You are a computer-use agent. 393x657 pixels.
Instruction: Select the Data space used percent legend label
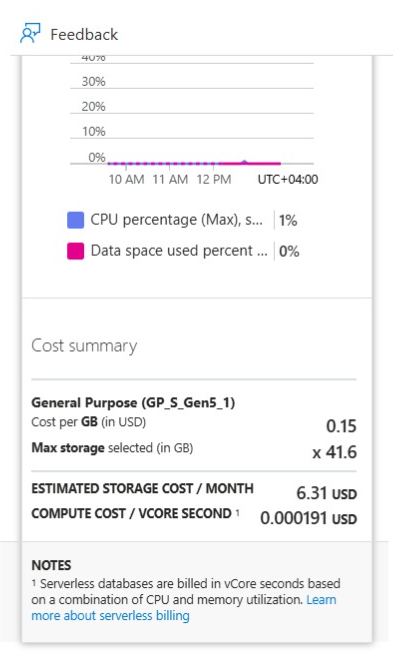point(179,251)
